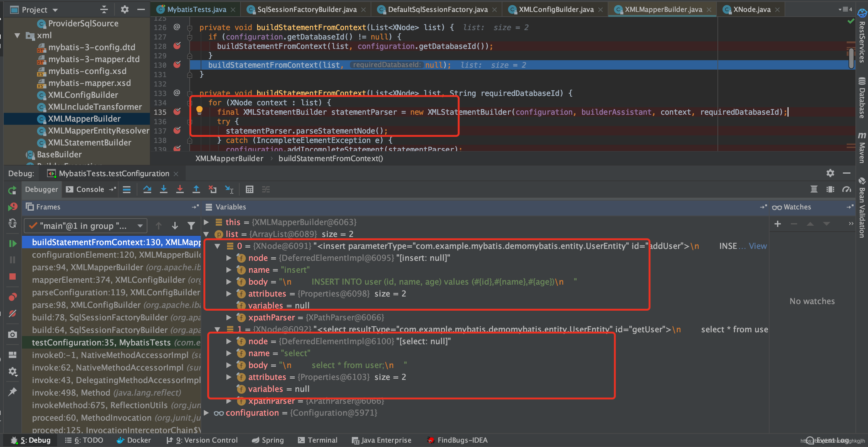Open Maven side panel
This screenshot has width=868, height=447.
862,148
